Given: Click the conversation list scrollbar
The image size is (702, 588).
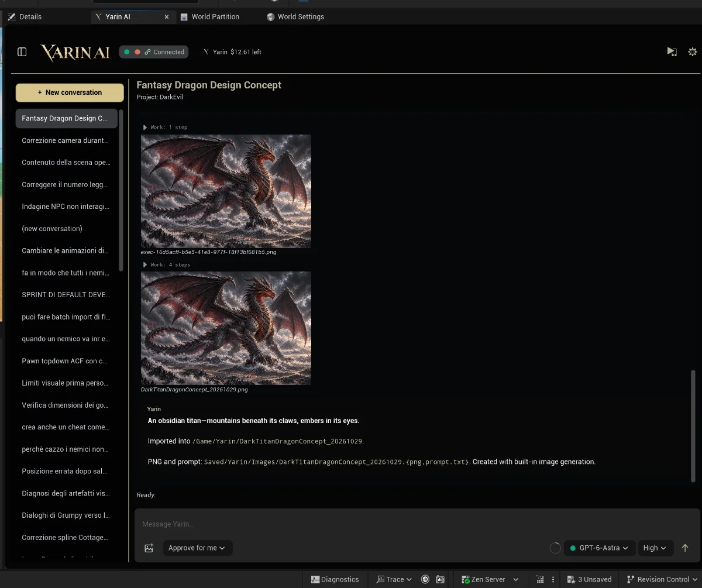Looking at the screenshot, I should click(x=121, y=190).
